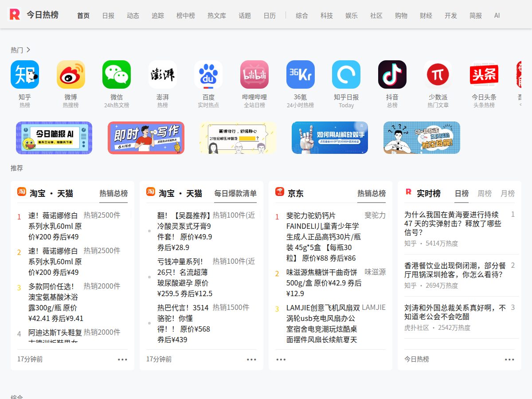Viewport: 532px width, 399px height.
Task: Open 热巴代言 3514骆驼 deal item
Action: coord(184,324)
